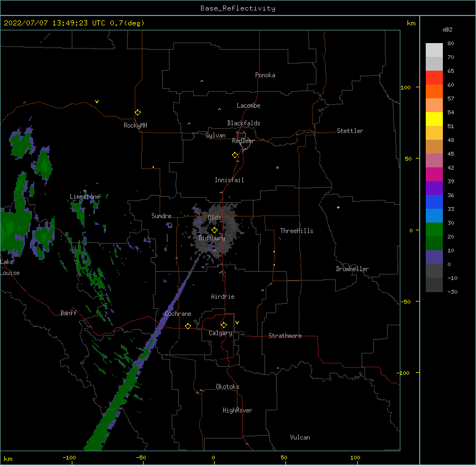476x465 pixels.
Task: Click the yellow diamond marker south of RedDeer
Action: tap(235, 155)
